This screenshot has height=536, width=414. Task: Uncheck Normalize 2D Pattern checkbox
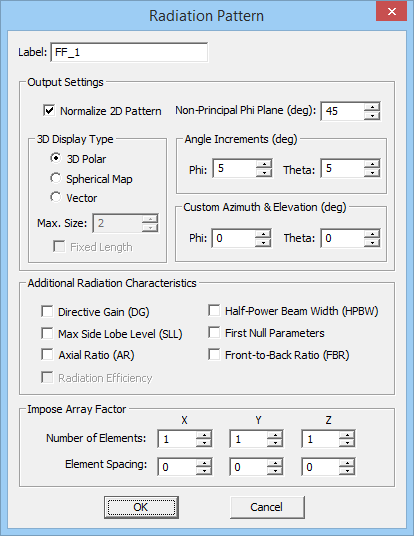coord(49,110)
